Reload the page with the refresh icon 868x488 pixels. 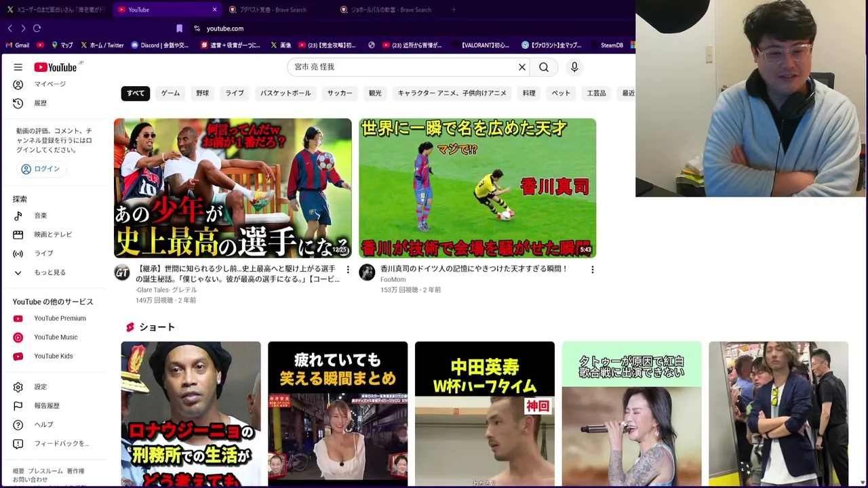pos(37,28)
